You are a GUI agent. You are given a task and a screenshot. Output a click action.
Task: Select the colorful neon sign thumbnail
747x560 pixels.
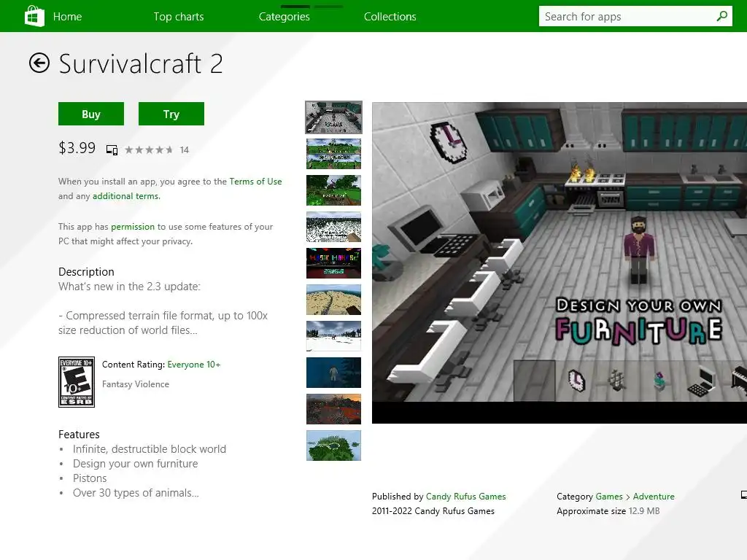(333, 262)
